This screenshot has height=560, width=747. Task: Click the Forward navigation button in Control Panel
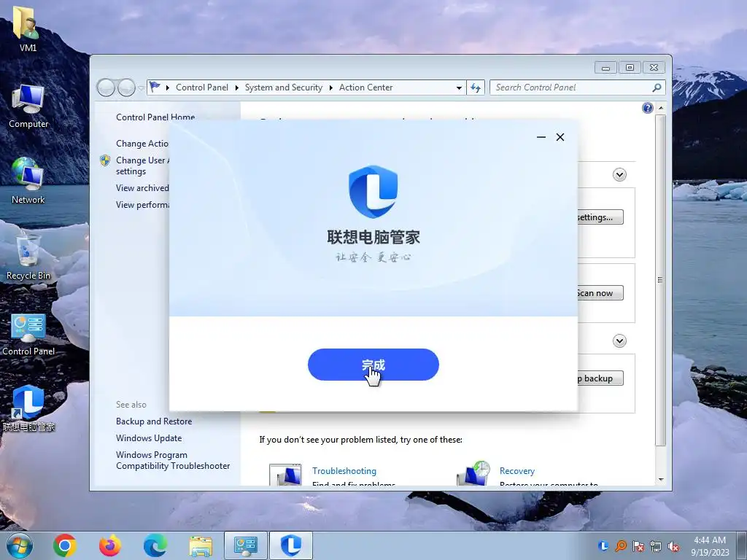click(126, 87)
